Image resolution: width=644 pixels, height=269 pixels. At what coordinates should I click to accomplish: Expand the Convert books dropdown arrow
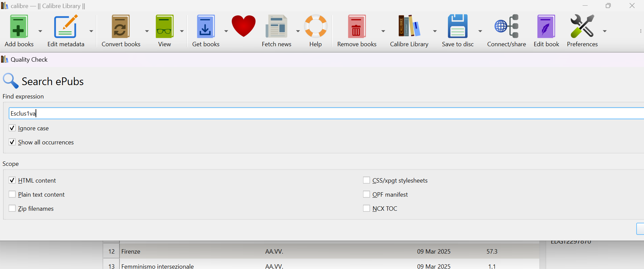pyautogui.click(x=147, y=31)
